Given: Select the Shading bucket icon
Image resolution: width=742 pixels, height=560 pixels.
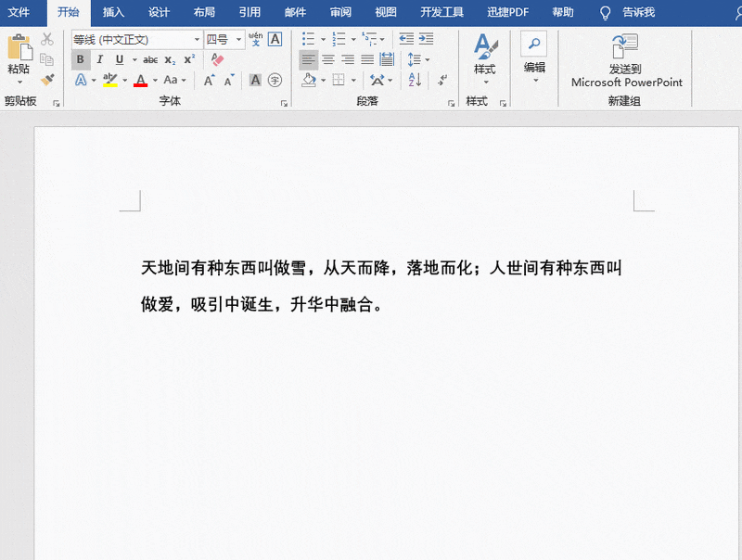Looking at the screenshot, I should click(x=308, y=79).
